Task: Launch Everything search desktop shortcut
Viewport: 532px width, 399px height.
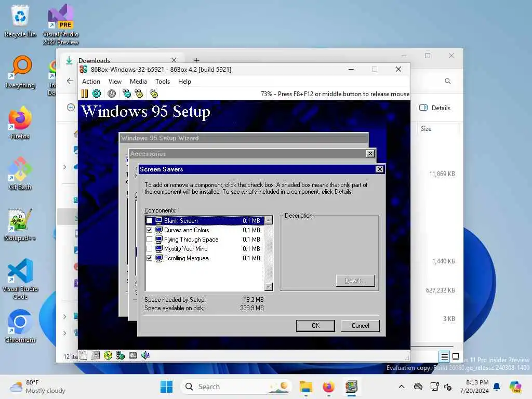Action: pos(20,72)
